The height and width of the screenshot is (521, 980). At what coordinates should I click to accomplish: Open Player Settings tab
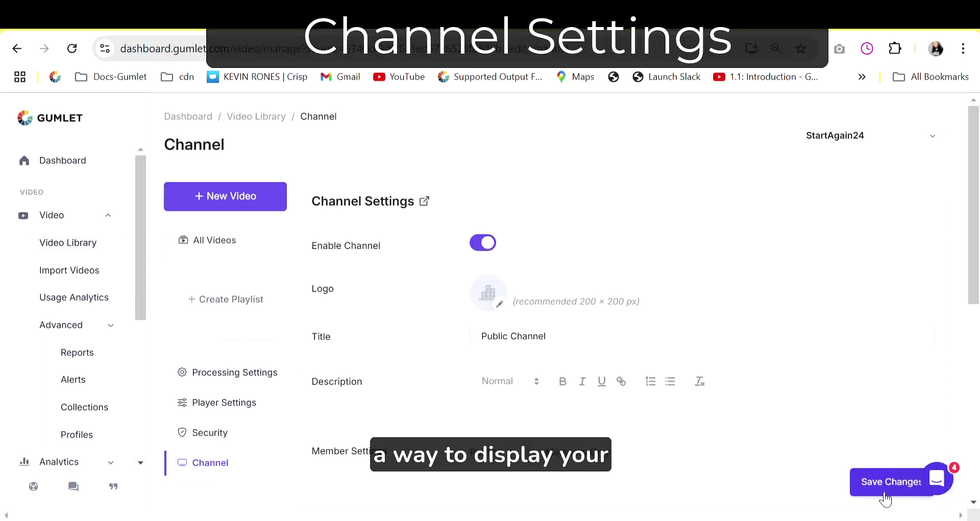click(217, 402)
